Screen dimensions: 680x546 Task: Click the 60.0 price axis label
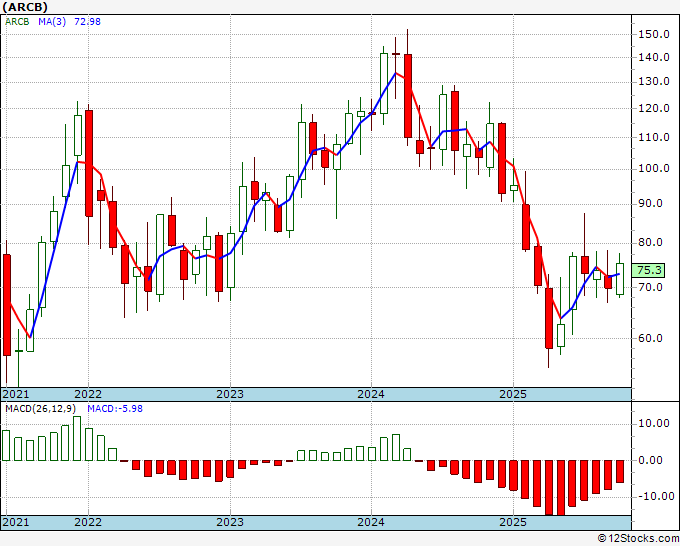[651, 338]
